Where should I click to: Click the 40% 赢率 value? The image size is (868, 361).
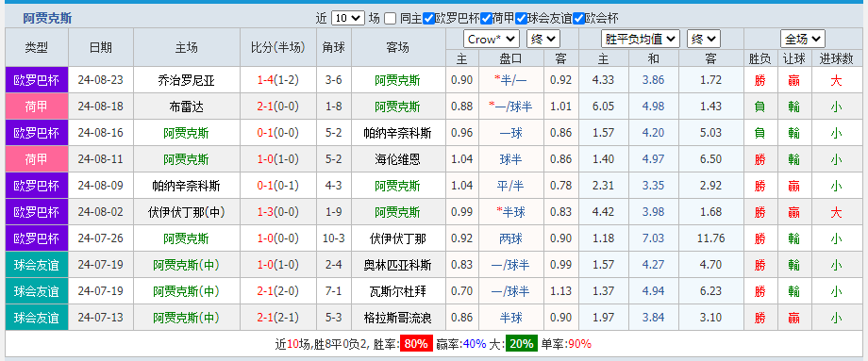point(475,344)
